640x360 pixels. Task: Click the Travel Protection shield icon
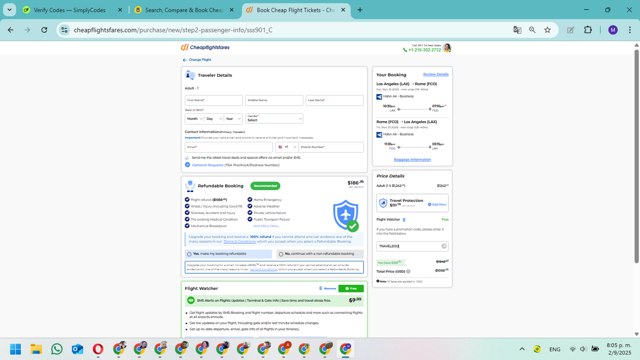(383, 203)
